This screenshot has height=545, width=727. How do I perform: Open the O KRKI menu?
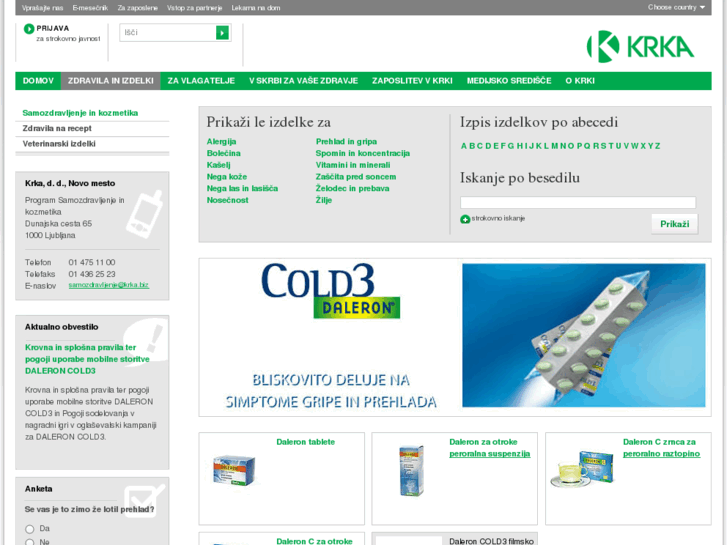[580, 81]
